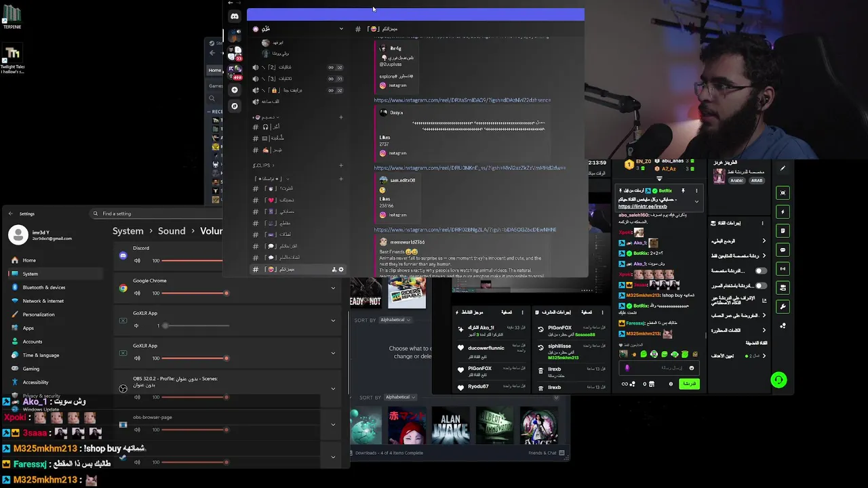Go to Sound breadcrumb in Settings
This screenshot has height=488, width=868.
click(172, 231)
